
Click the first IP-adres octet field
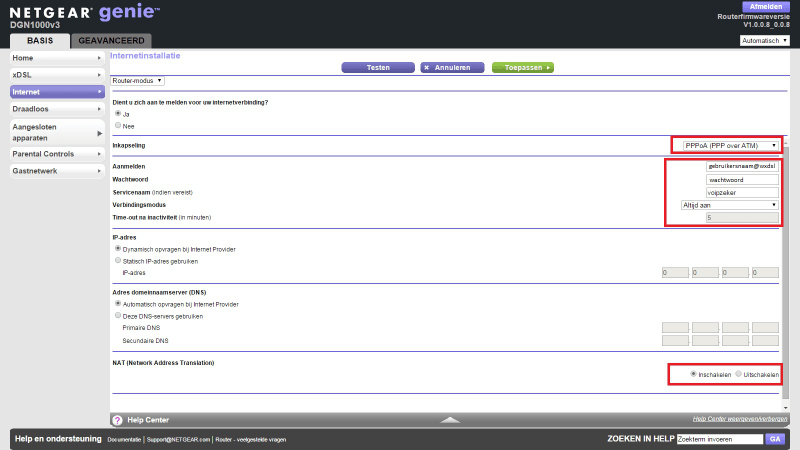tap(675, 273)
